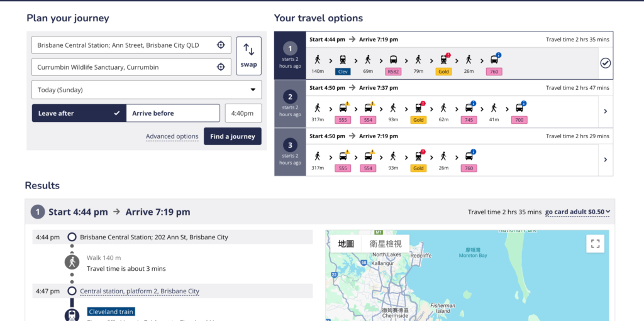This screenshot has width=644, height=321.
Task: Switch to Arrive before option
Action: pyautogui.click(x=172, y=113)
